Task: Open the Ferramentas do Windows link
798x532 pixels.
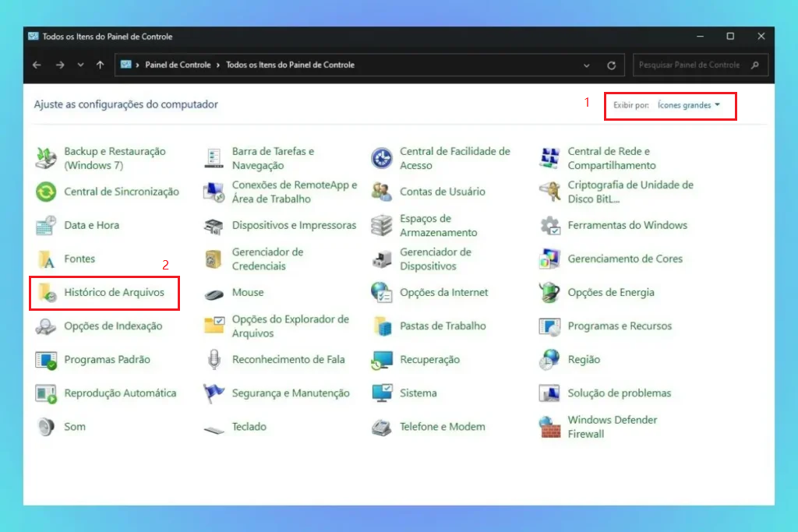Action: (627, 225)
